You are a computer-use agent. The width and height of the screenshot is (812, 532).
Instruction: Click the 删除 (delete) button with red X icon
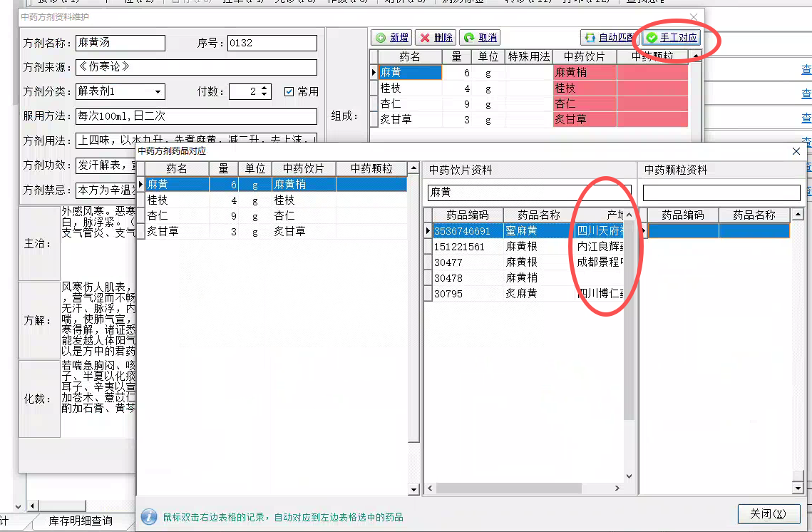pos(436,38)
